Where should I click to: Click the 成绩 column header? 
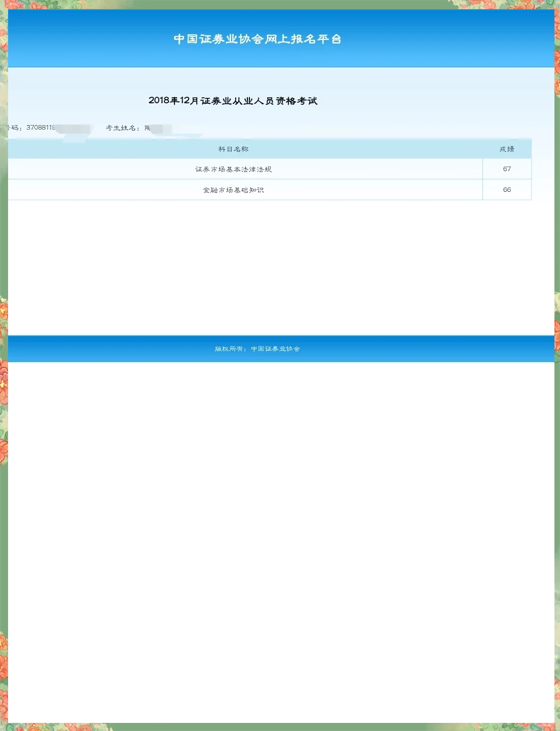[506, 149]
